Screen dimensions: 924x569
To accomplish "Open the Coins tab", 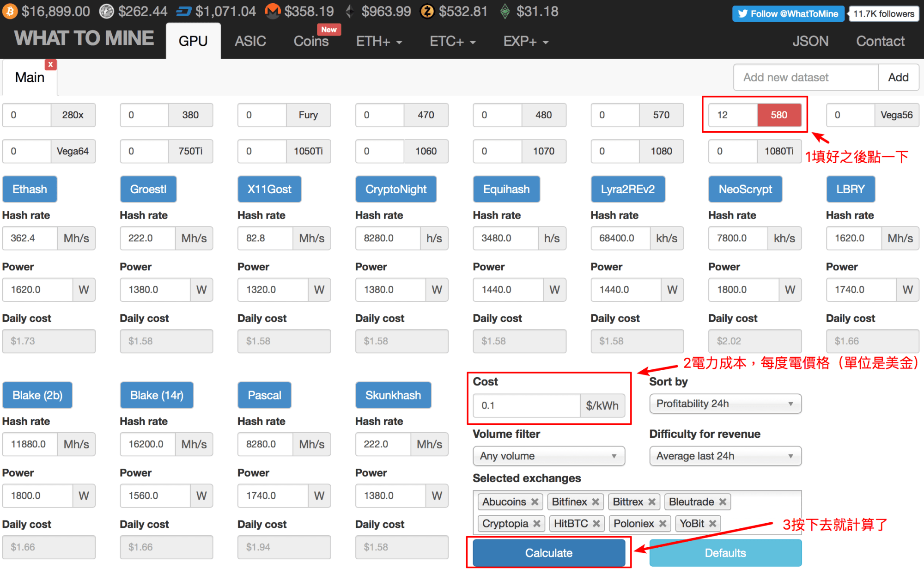I will pyautogui.click(x=311, y=41).
